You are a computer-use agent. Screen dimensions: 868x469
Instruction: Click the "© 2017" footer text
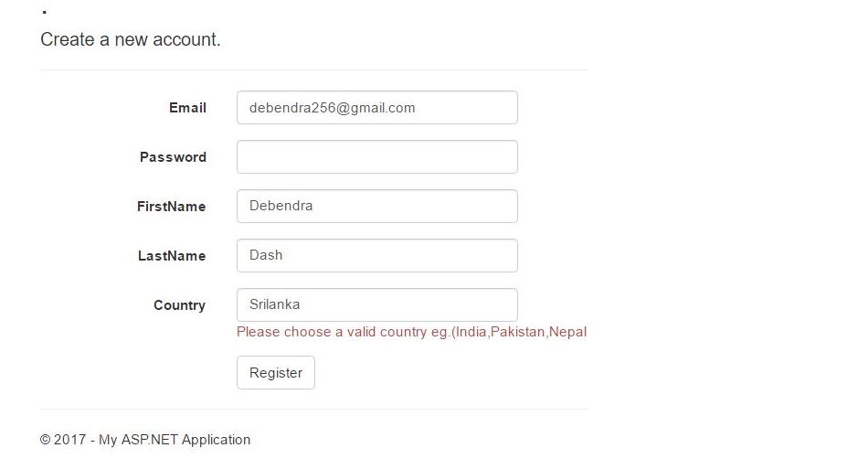pyautogui.click(x=62, y=440)
